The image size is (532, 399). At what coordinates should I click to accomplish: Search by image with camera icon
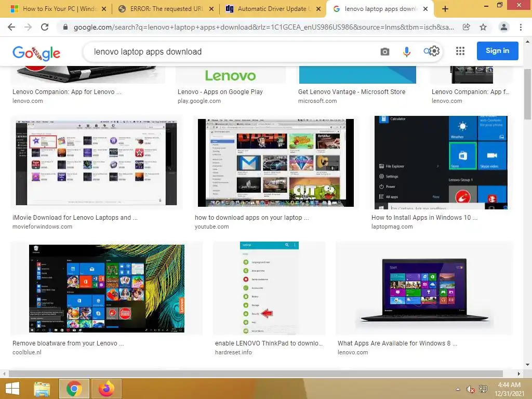385,51
